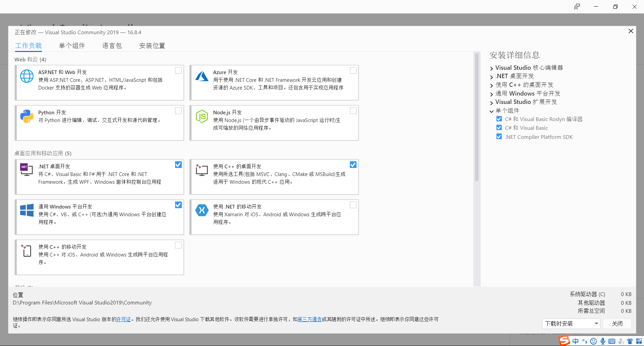The image size is (644, 346).
Task: Toggle Sogou Chinese/English mode icon
Action: coord(576,341)
